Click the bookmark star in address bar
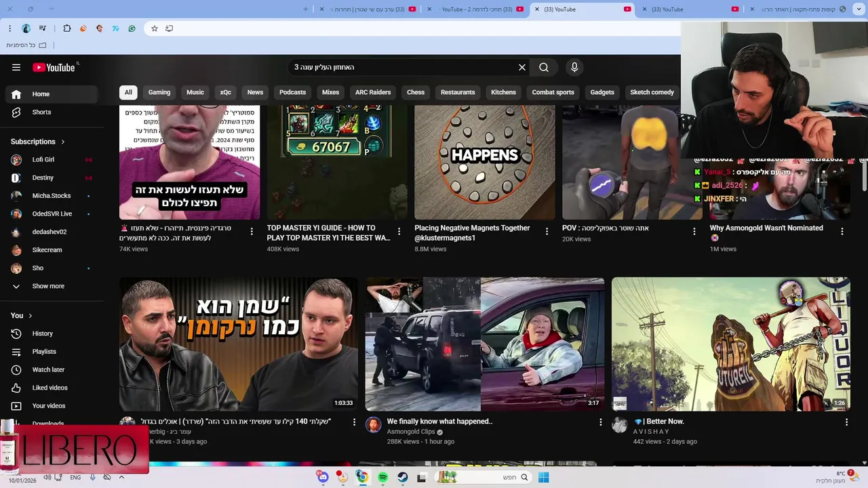This screenshot has width=868, height=488. pyautogui.click(x=155, y=28)
